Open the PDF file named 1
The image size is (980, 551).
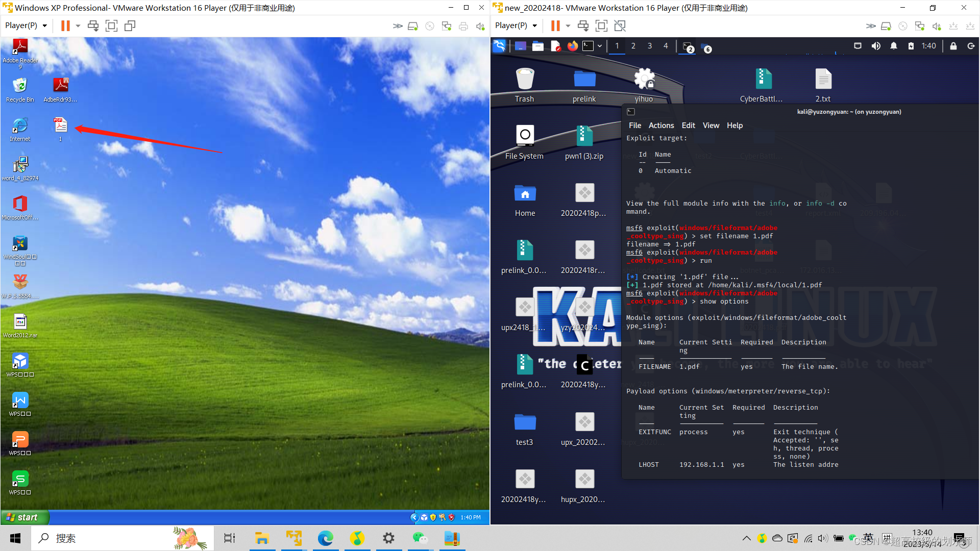(60, 129)
